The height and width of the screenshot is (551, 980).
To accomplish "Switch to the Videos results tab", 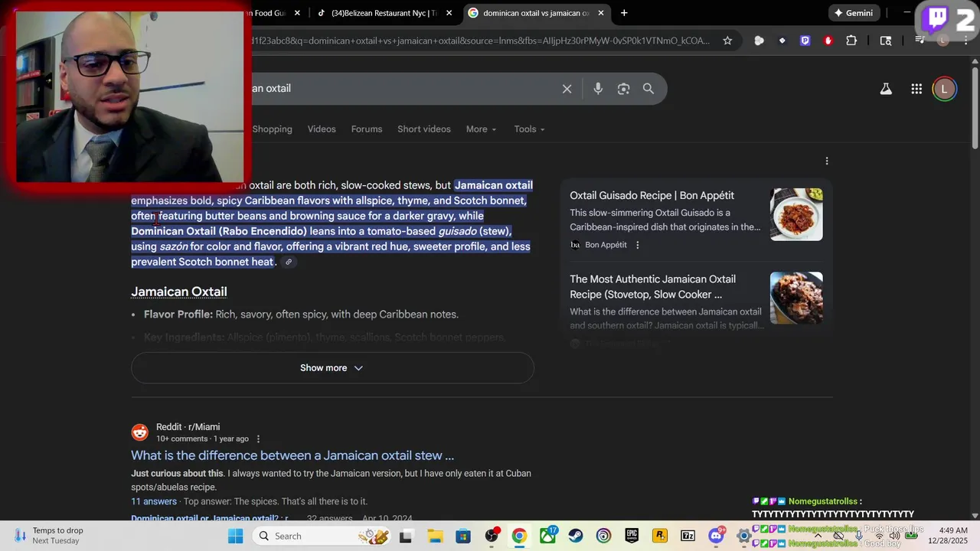I will 322,129.
